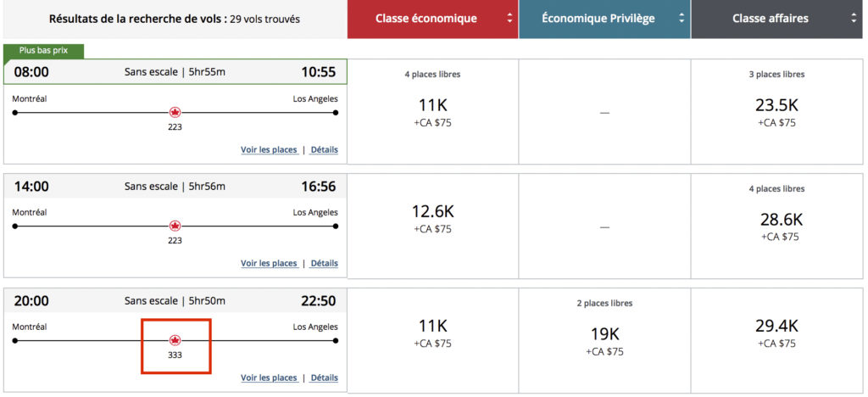Open Détails for 14:00 flight
The width and height of the screenshot is (868, 397).
(324, 264)
